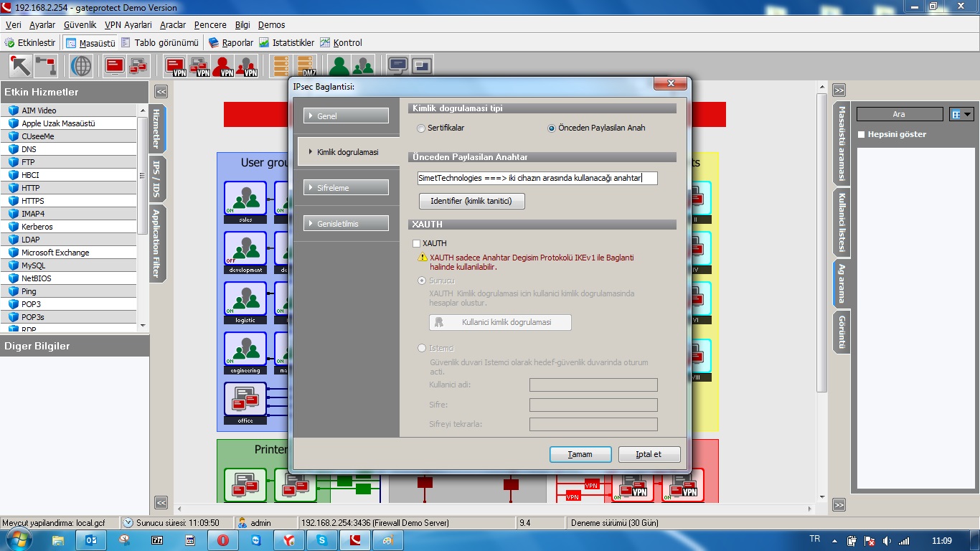Click the Identifier (kimlik tanitici) button
Screen dimensions: 980x551
[x=471, y=202]
